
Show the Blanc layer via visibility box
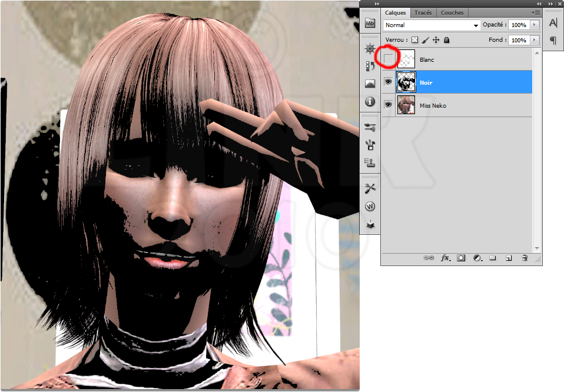pos(389,59)
